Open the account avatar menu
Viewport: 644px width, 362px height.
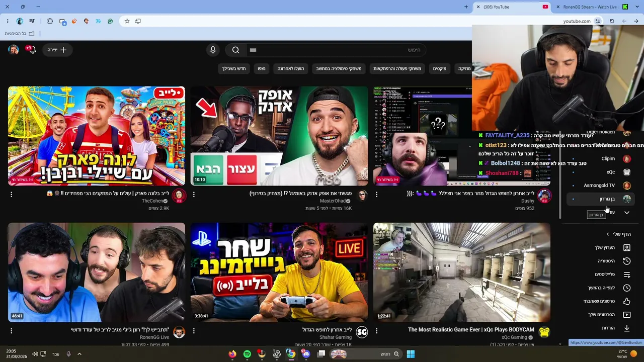pos(14,50)
